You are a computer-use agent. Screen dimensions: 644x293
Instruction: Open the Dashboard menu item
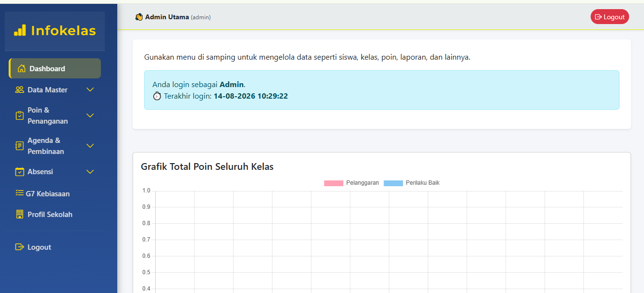(55, 68)
